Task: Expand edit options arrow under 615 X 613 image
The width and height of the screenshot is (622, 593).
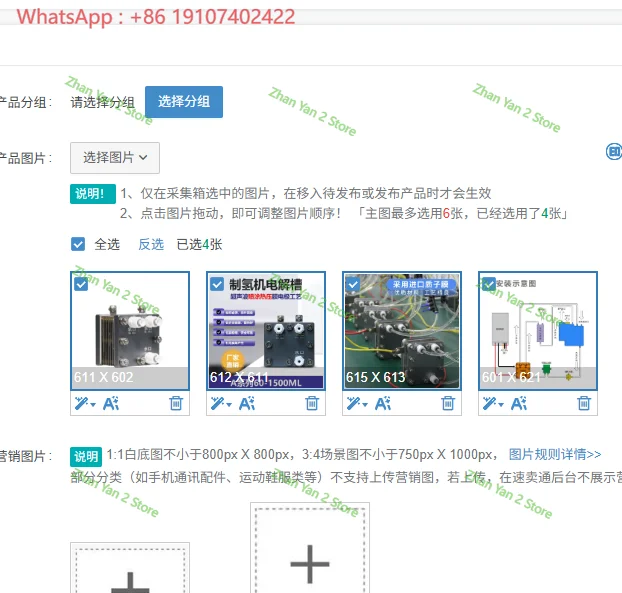Action: pos(365,405)
